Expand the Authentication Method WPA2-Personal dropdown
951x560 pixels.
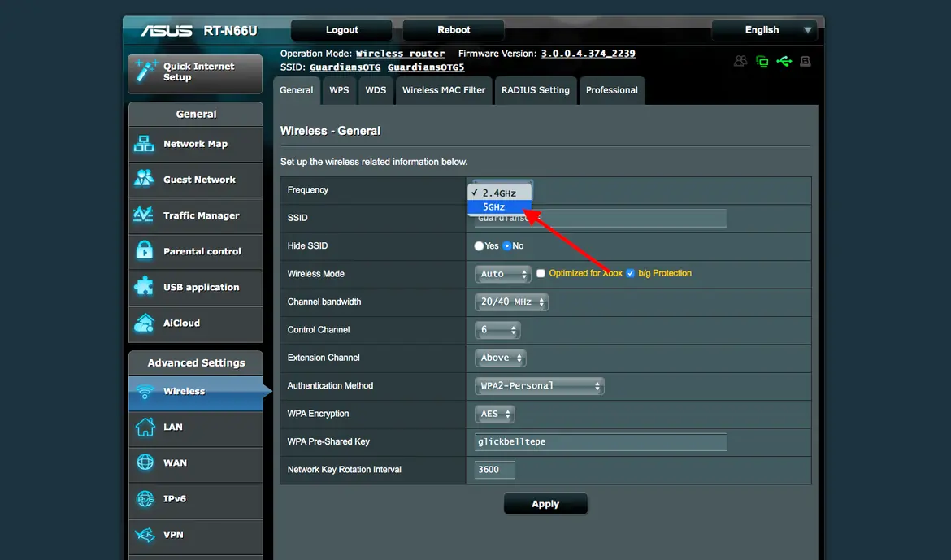pos(539,385)
